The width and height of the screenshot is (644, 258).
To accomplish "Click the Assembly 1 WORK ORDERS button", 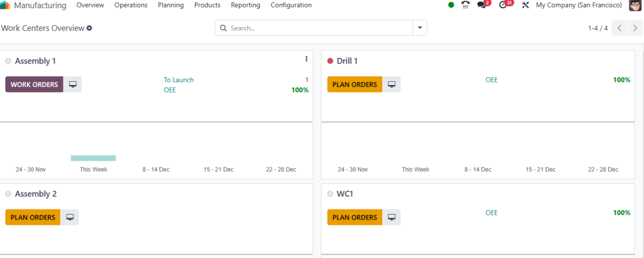I will pos(35,84).
